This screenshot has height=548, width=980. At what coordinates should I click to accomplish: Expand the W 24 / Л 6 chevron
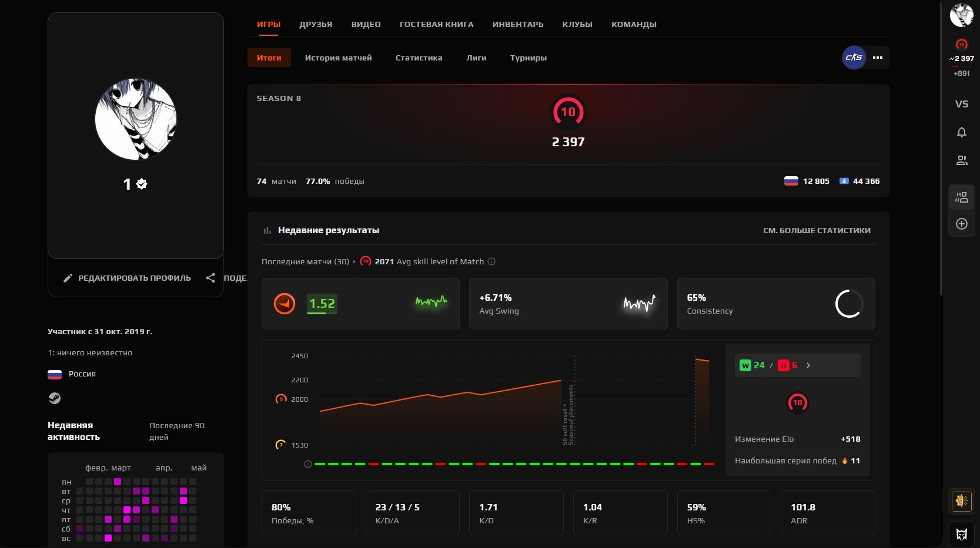[808, 365]
